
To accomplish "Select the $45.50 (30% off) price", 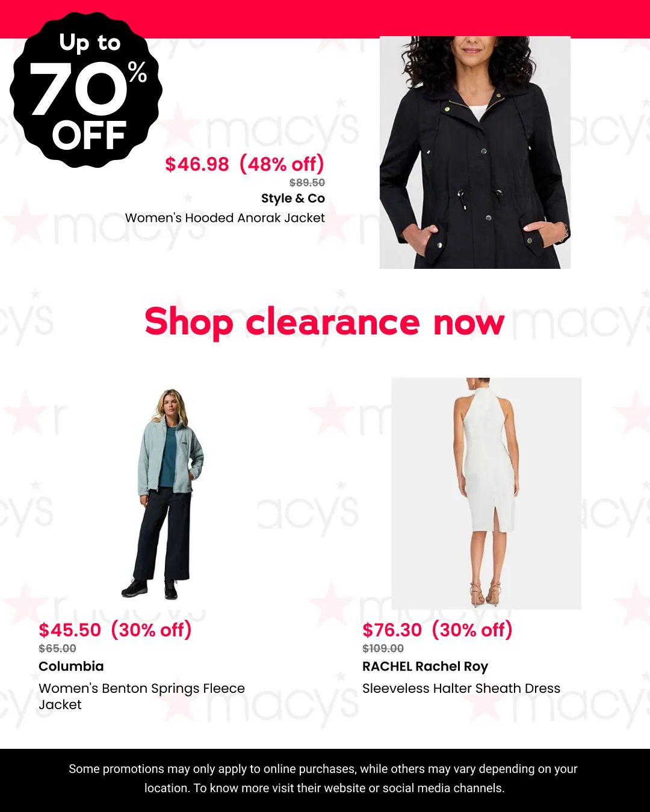I will tap(115, 630).
